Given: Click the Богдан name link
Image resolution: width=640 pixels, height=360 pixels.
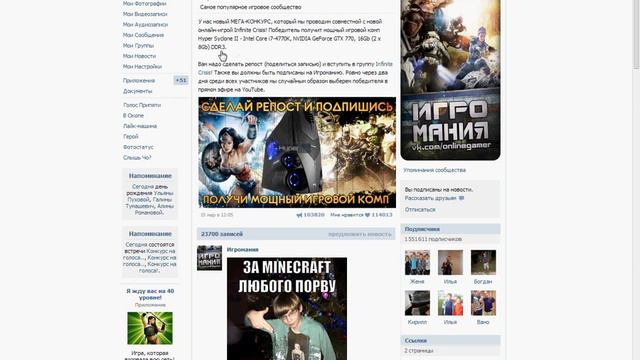Looking at the screenshot, I should click(x=483, y=282).
